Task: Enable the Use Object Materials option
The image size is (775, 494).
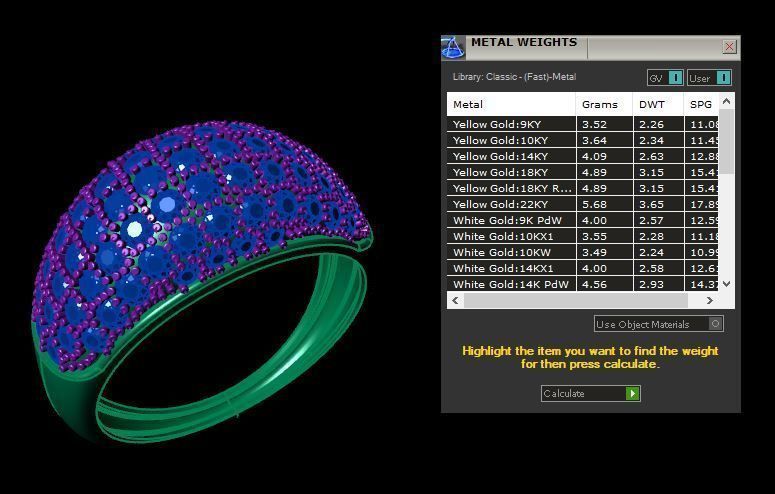Action: click(x=658, y=324)
